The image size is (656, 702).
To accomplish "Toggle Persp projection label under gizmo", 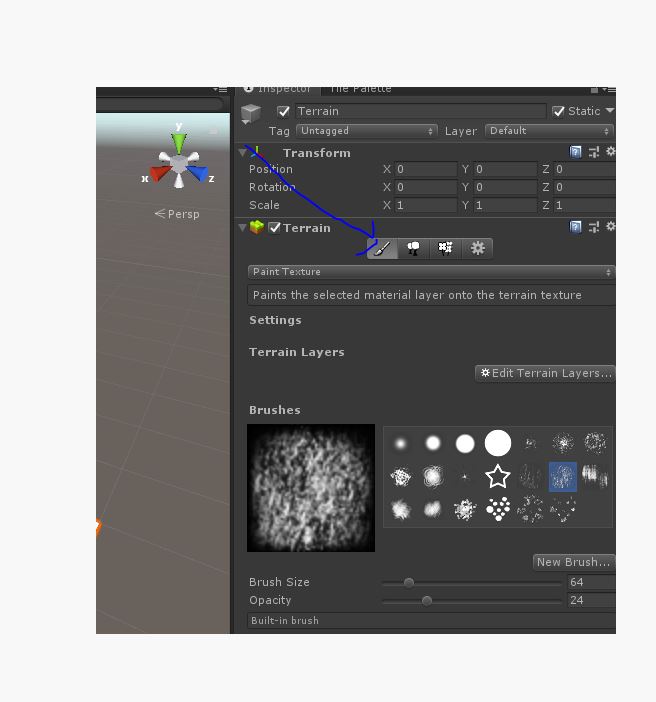I will coord(177,214).
